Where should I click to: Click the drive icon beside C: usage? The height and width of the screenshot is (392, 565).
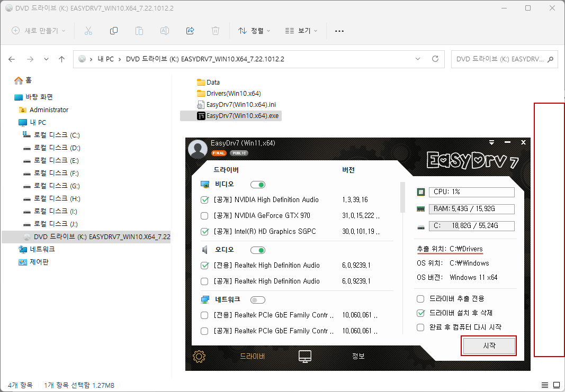click(x=420, y=227)
